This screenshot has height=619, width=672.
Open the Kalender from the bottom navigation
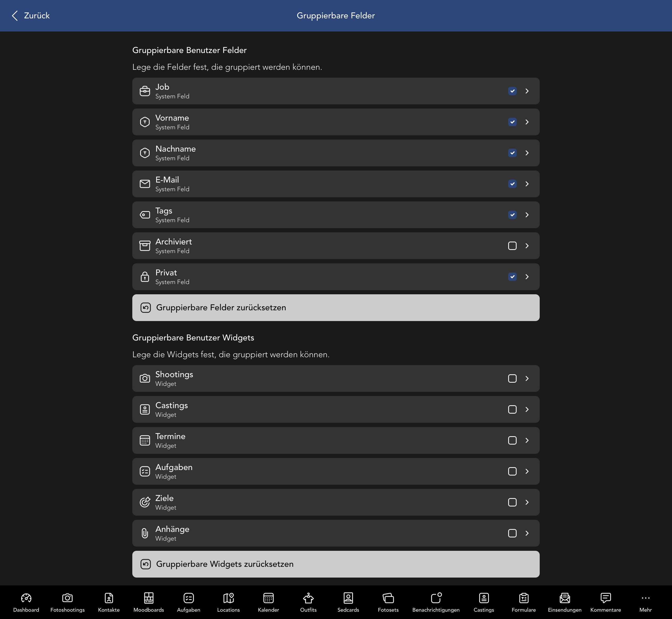click(x=268, y=601)
